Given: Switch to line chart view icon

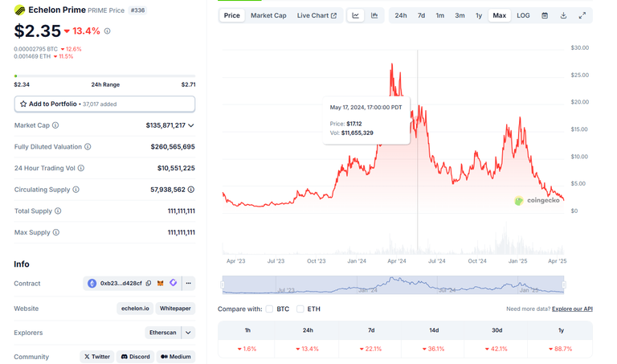Looking at the screenshot, I should click(355, 15).
